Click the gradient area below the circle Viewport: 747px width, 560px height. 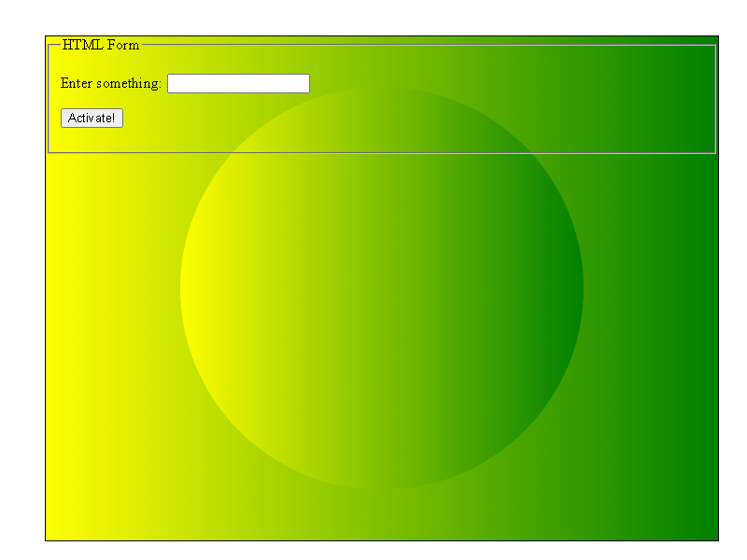(382, 515)
